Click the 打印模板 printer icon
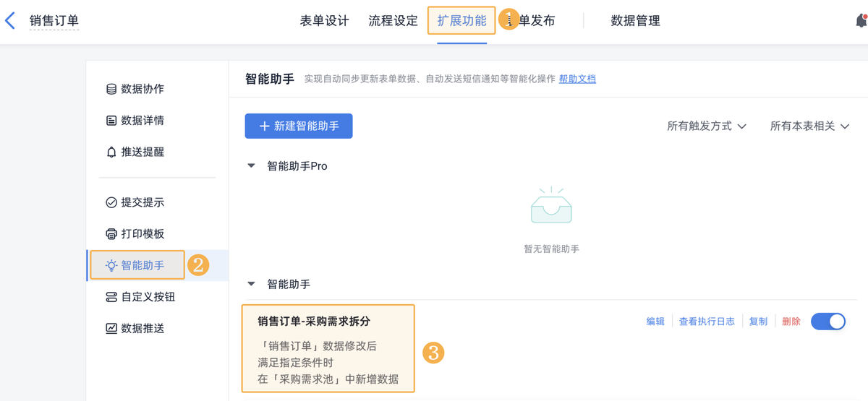Screen dimensions: 868x401 point(111,234)
